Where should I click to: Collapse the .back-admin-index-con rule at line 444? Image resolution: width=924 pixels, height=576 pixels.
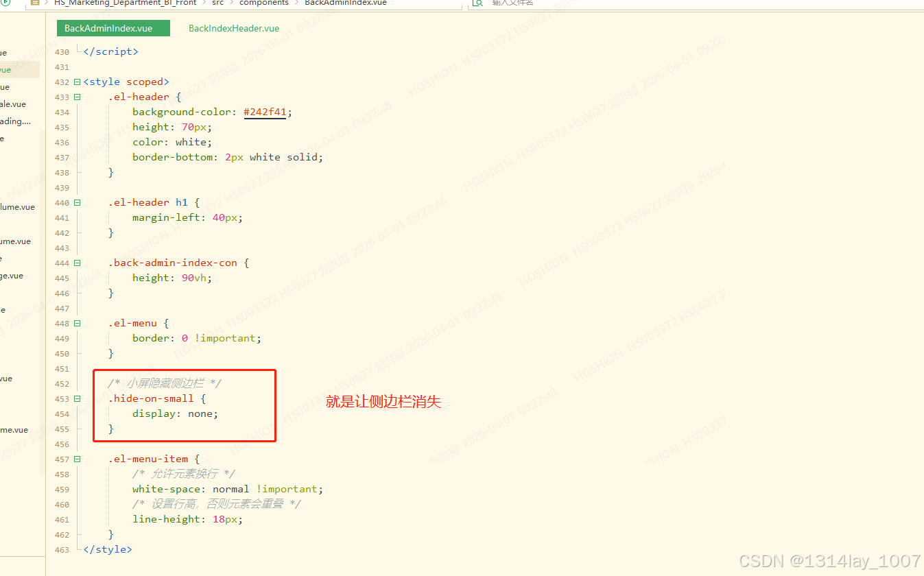tap(77, 263)
